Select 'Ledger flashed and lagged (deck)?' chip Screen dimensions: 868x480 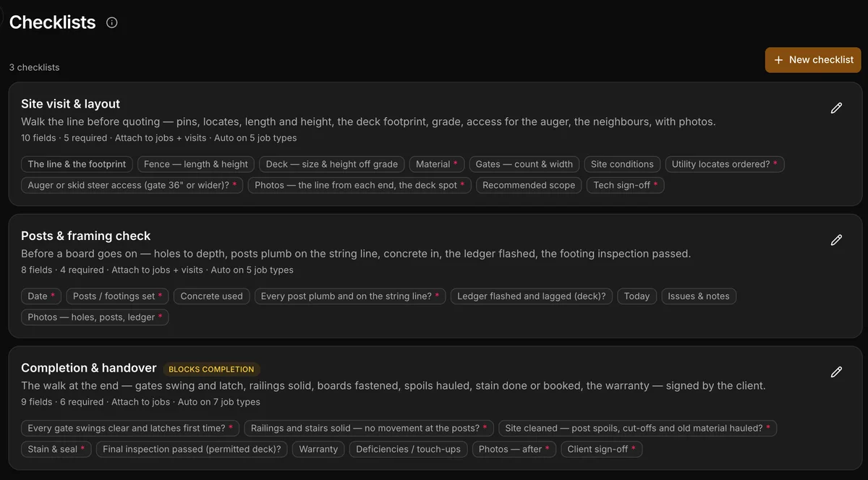coord(532,296)
